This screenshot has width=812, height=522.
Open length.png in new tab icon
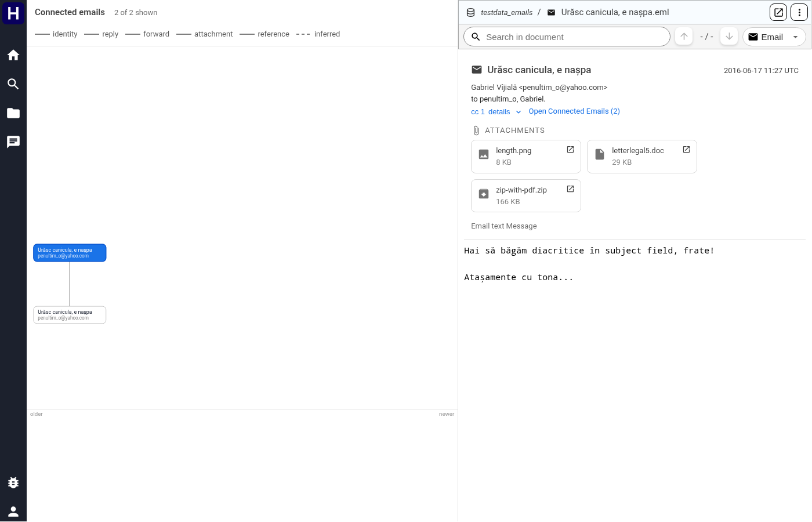pyautogui.click(x=570, y=150)
